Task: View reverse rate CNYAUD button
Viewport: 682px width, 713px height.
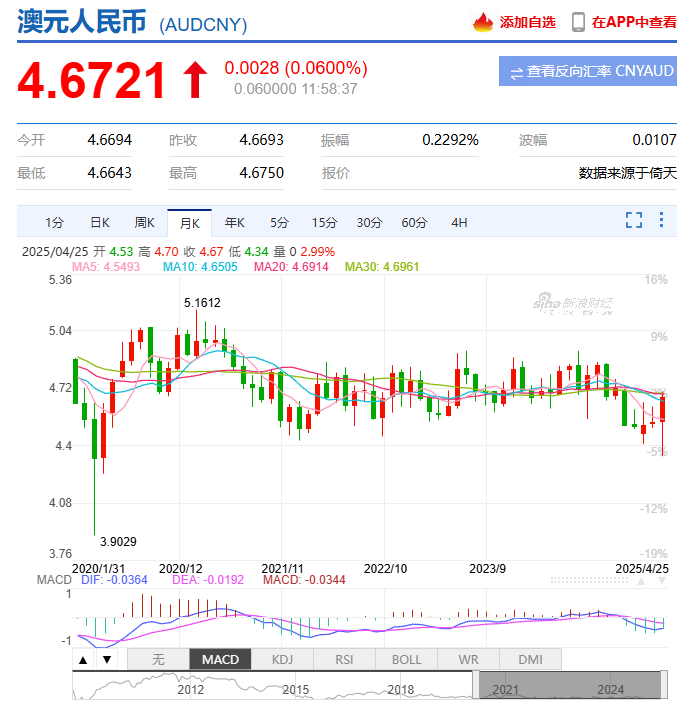Action: 587,71
